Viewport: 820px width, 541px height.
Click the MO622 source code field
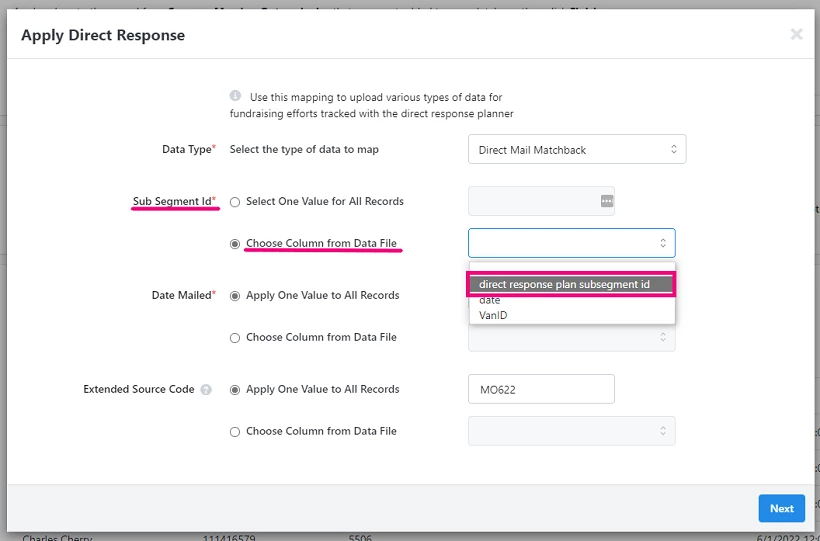(541, 389)
